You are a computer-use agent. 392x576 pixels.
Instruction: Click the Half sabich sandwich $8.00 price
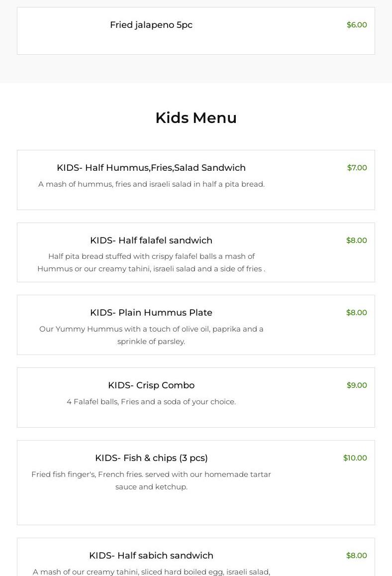pos(356,556)
